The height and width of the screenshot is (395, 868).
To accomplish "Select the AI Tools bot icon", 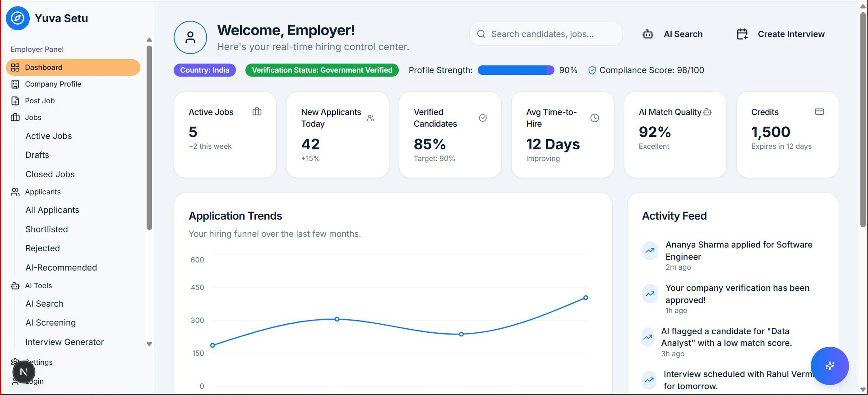I will pyautogui.click(x=15, y=286).
